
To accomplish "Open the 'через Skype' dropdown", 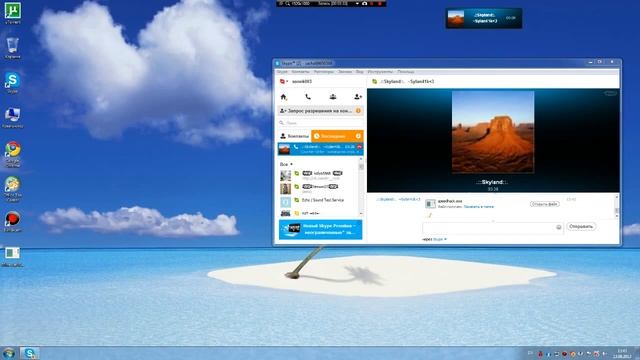I will (x=435, y=239).
